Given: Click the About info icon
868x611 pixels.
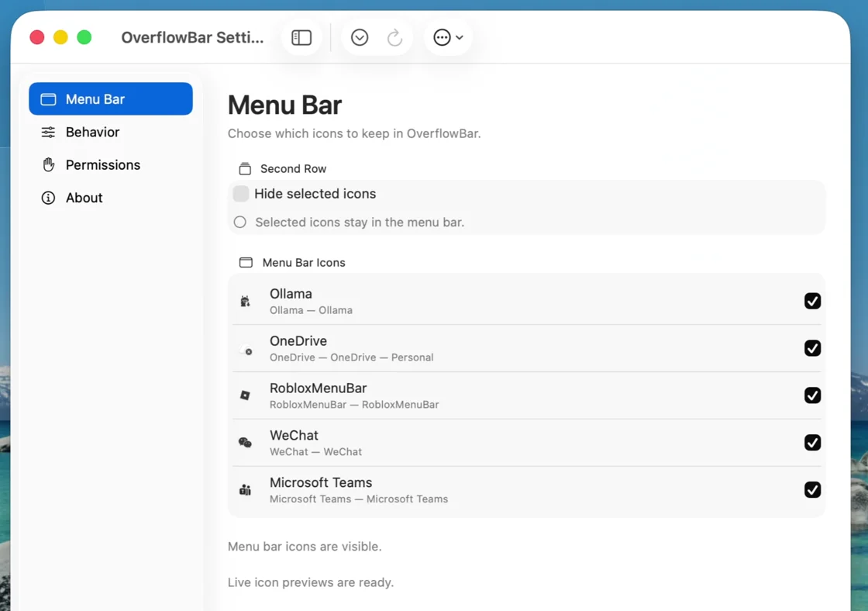Looking at the screenshot, I should click(x=48, y=198).
